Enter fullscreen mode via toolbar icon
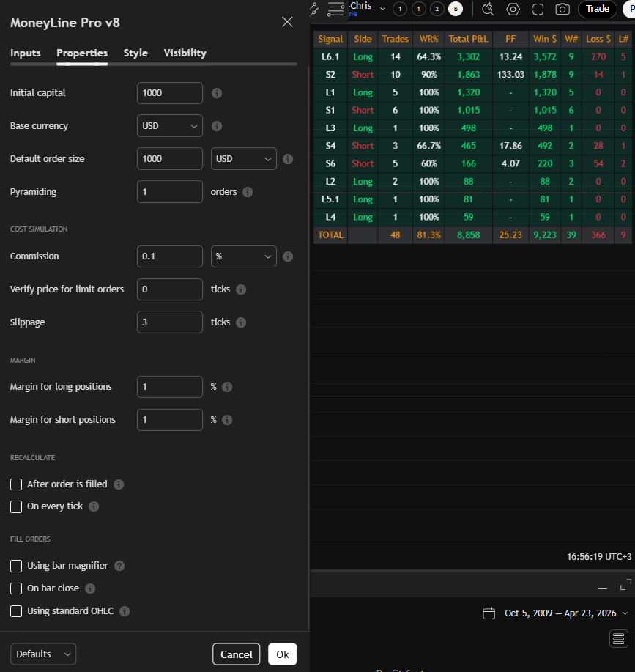Screen dimensions: 635x672 click(538, 9)
